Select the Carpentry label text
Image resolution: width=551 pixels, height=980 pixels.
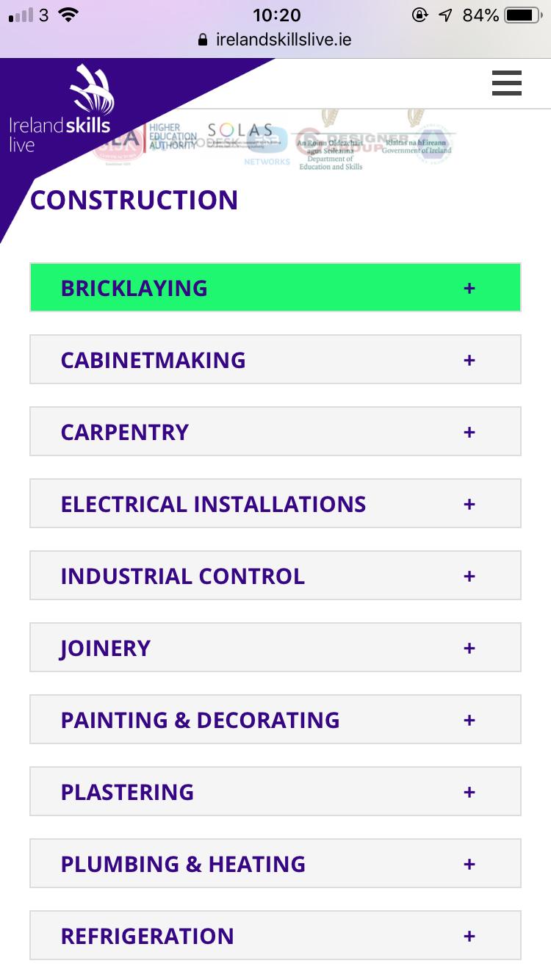[x=125, y=432]
